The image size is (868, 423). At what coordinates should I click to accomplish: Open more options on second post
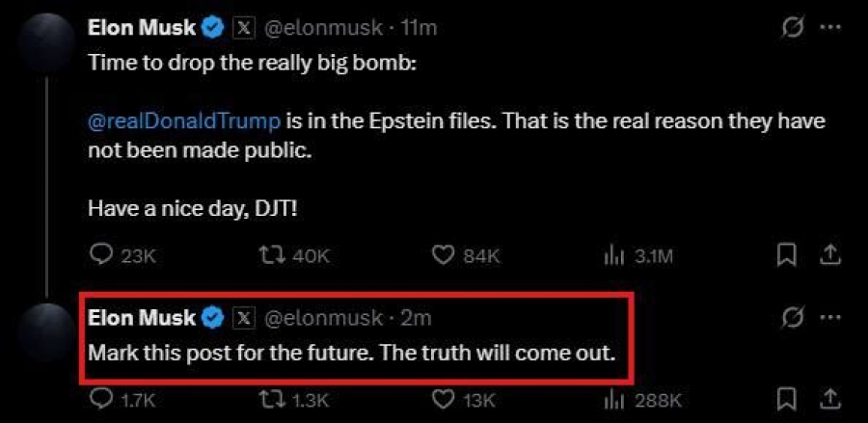coord(829,317)
